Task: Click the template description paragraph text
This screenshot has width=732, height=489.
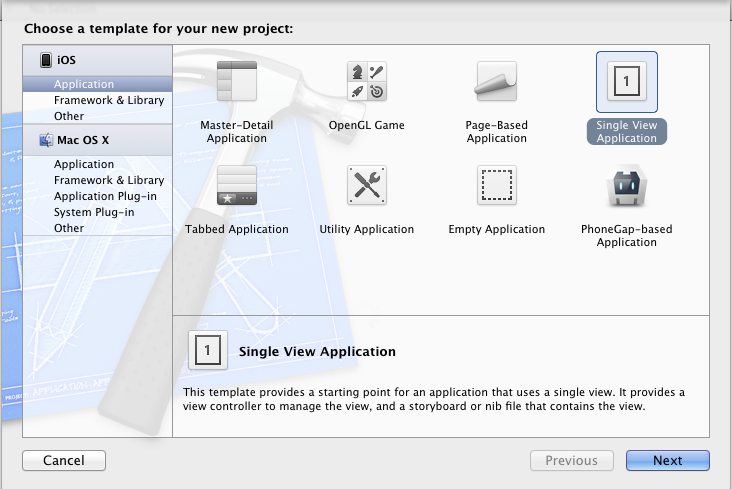Action: pyautogui.click(x=434, y=399)
